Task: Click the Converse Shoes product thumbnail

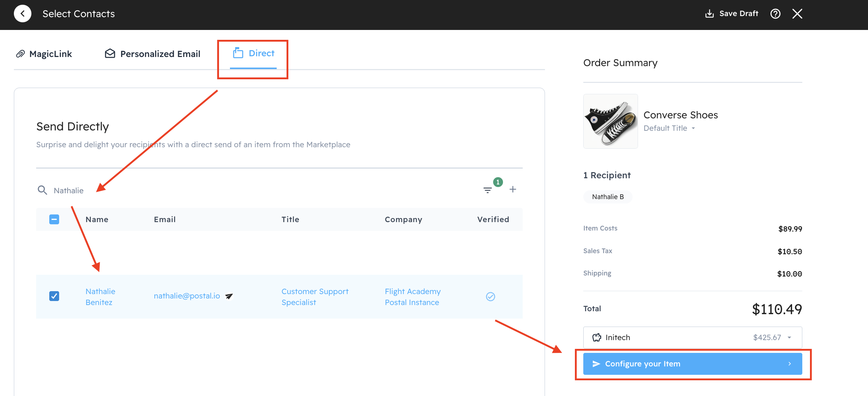Action: 610,121
